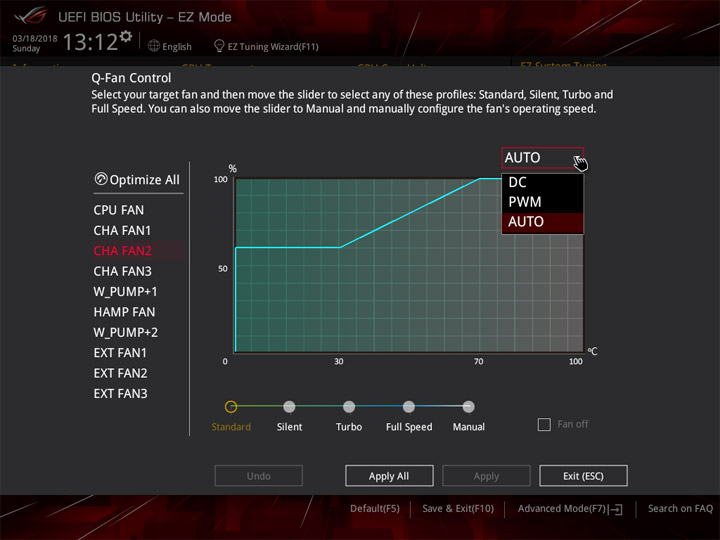The width and height of the screenshot is (720, 540).
Task: Click the ROG logo icon
Action: tap(30, 17)
